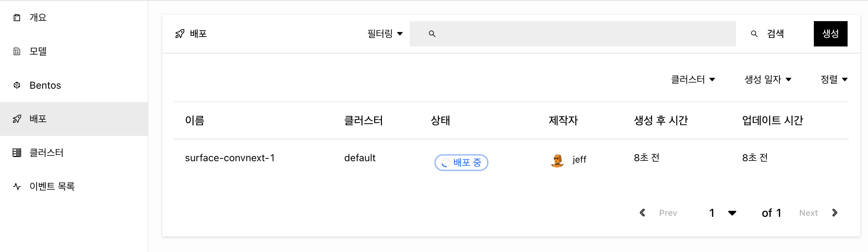This screenshot has width=868, height=252.
Task: Click the next page chevron icon
Action: coord(835,213)
